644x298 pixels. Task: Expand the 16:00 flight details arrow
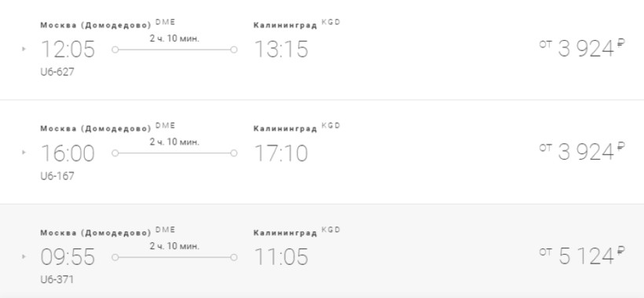point(24,153)
